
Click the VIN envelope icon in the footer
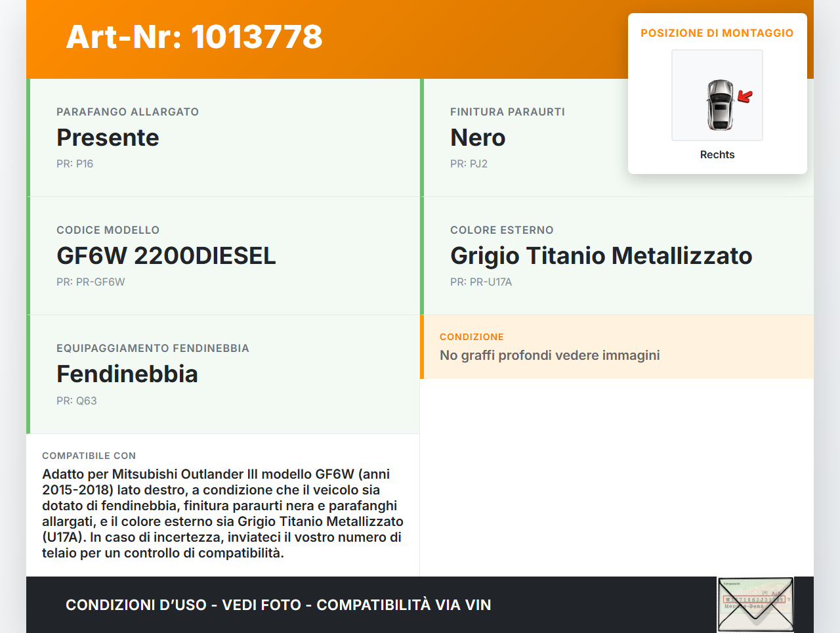coord(755,604)
